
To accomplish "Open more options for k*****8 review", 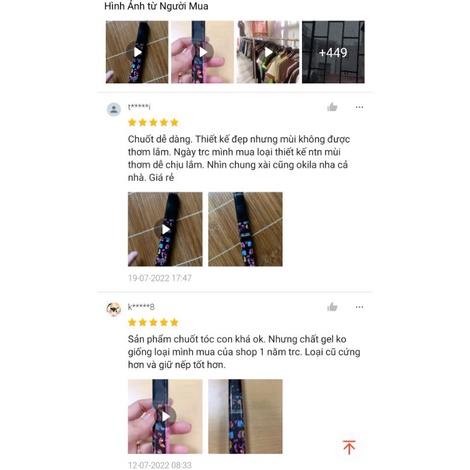I will [x=359, y=307].
